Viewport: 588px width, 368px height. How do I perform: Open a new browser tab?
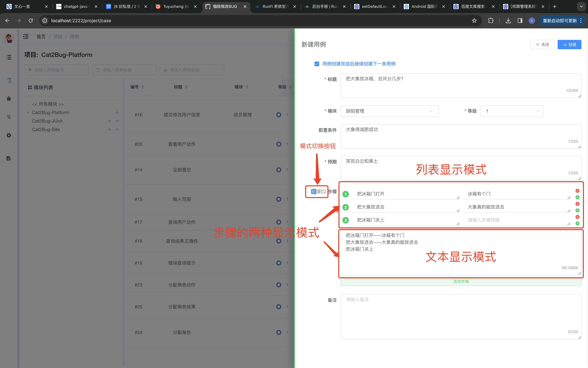pyautogui.click(x=555, y=7)
